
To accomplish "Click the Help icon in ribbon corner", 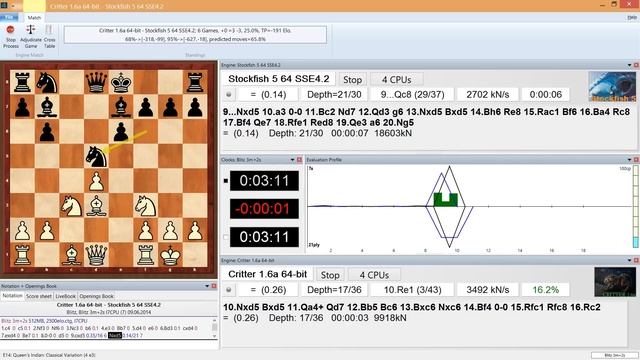I will (632, 18).
